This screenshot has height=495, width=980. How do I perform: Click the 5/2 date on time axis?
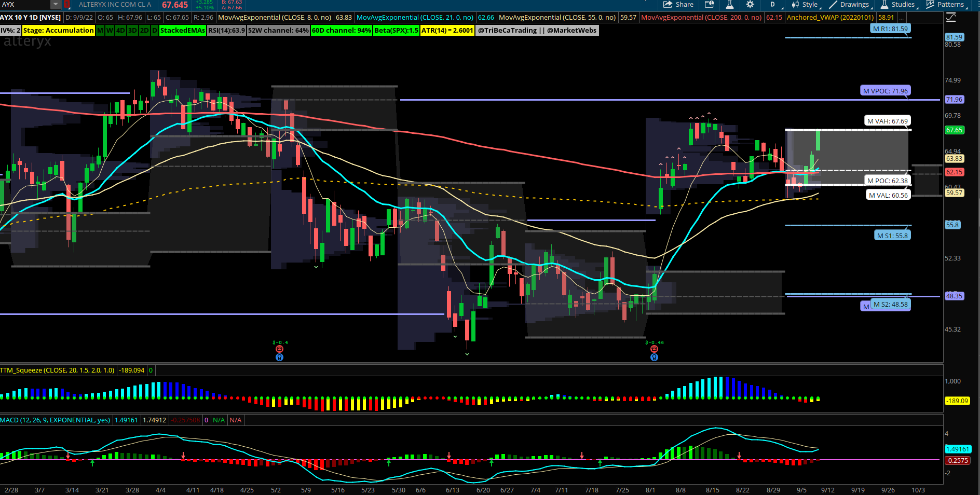pyautogui.click(x=276, y=490)
